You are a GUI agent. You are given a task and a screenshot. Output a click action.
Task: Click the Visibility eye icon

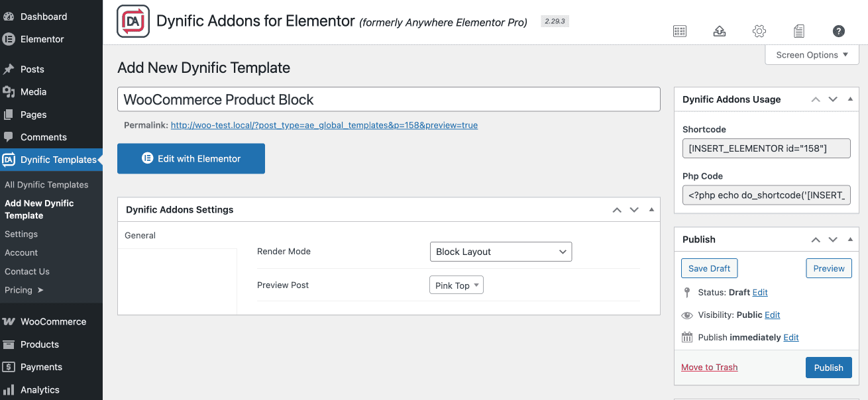[x=687, y=315]
